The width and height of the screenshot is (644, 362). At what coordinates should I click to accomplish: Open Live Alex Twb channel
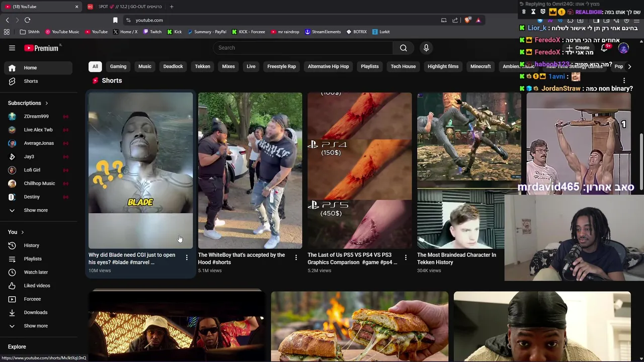tap(39, 130)
